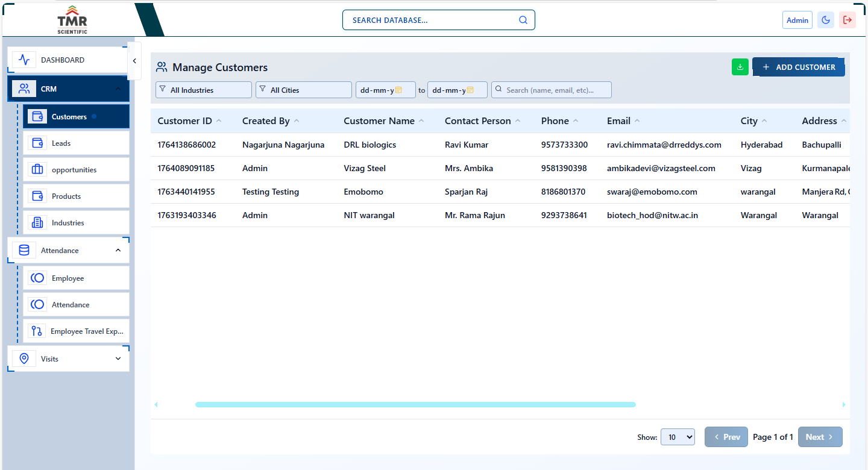Click the Next pagination button
Image resolution: width=868 pixels, height=470 pixels.
point(820,437)
